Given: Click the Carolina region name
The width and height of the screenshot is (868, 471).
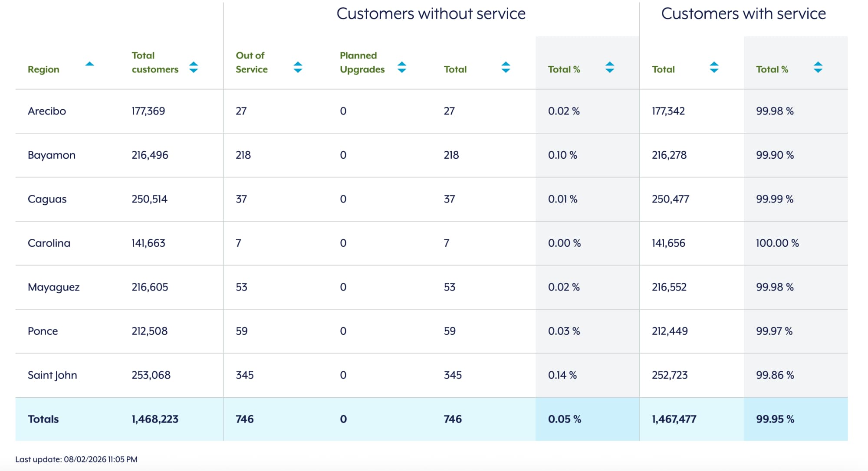Looking at the screenshot, I should pos(49,243).
